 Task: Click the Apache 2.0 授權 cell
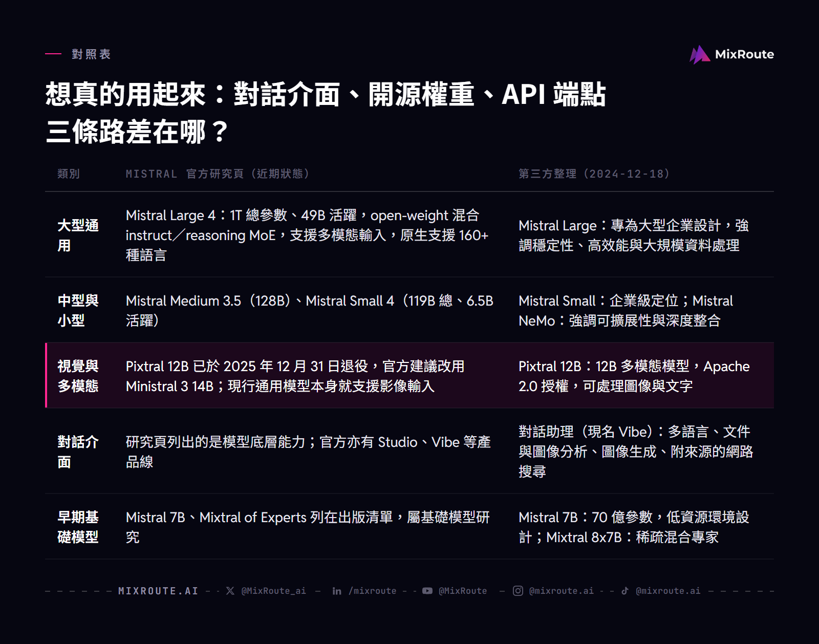[634, 376]
